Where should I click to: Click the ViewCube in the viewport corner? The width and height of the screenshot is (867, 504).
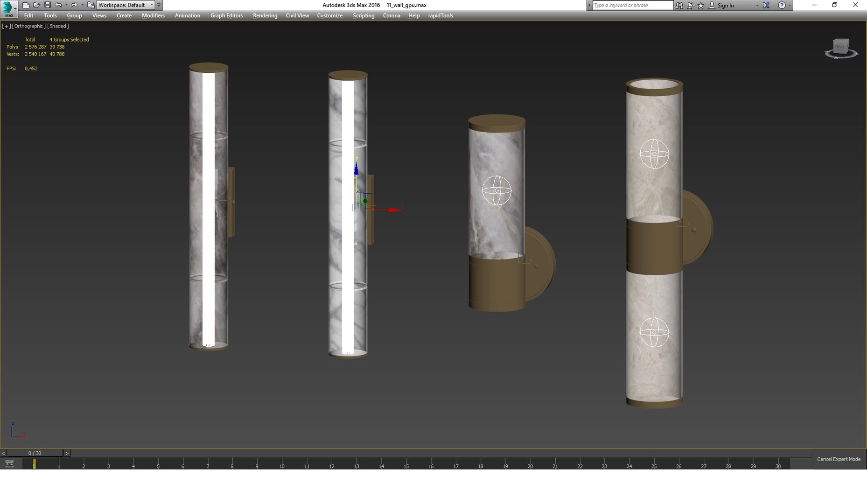click(840, 48)
